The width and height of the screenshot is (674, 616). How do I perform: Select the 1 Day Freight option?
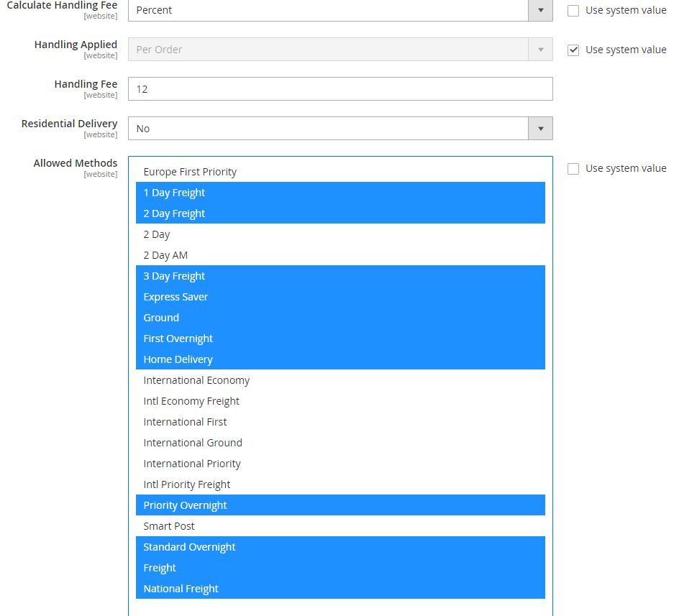pos(174,193)
